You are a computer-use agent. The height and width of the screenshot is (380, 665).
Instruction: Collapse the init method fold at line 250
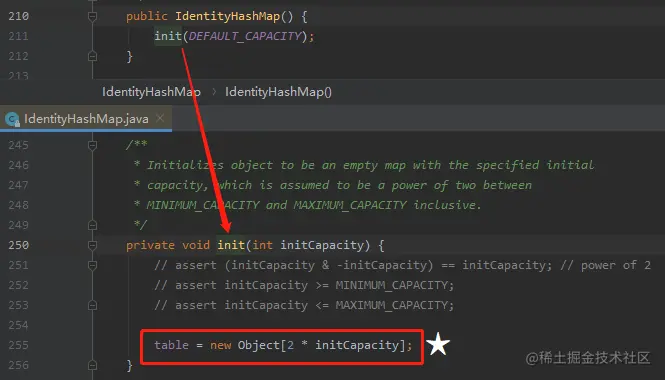tap(92, 245)
